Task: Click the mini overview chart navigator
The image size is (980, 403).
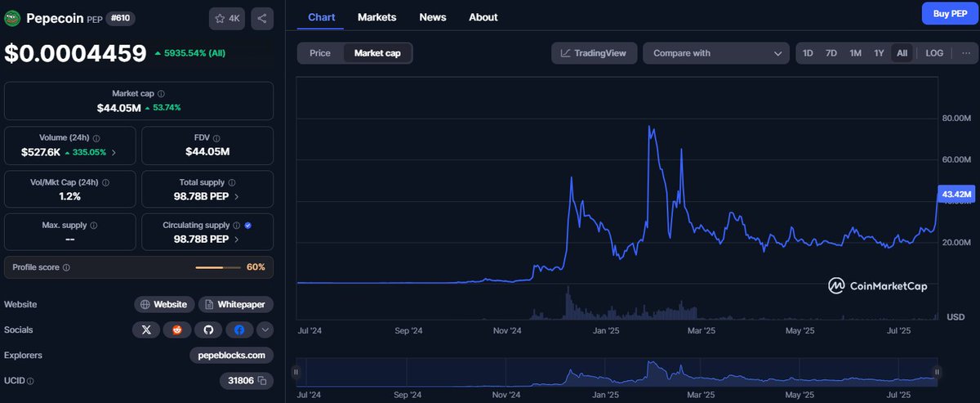Action: pyautogui.click(x=617, y=372)
